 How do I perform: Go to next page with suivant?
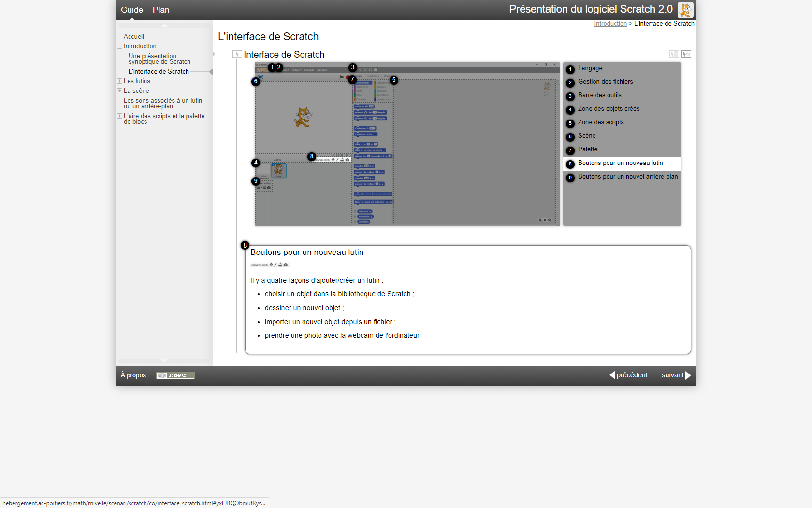tap(676, 375)
